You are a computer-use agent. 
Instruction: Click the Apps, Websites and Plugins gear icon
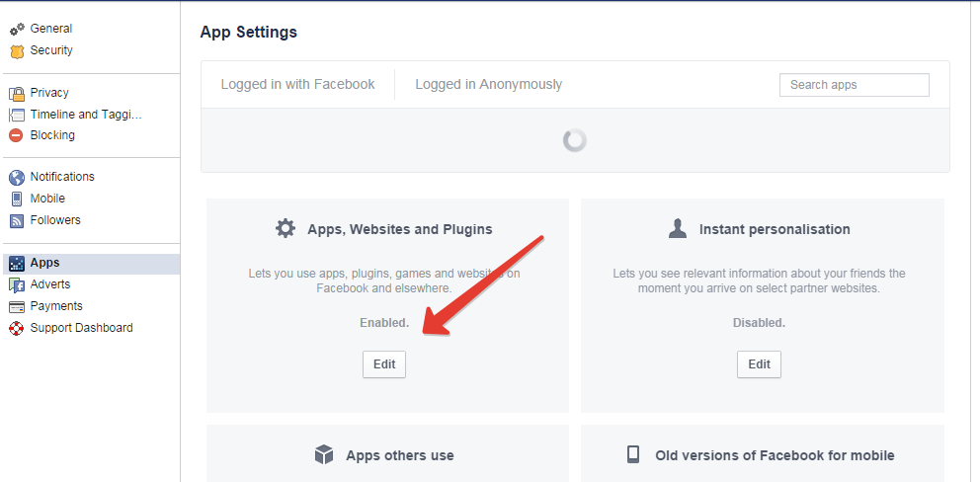(x=286, y=229)
